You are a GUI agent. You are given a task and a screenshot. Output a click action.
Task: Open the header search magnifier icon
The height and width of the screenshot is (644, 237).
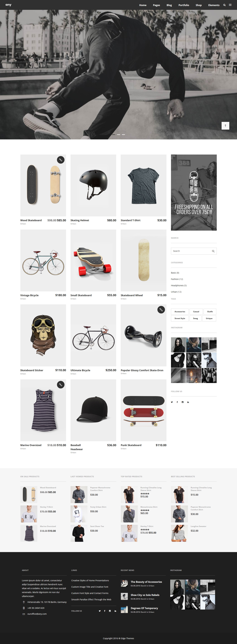[x=224, y=5]
